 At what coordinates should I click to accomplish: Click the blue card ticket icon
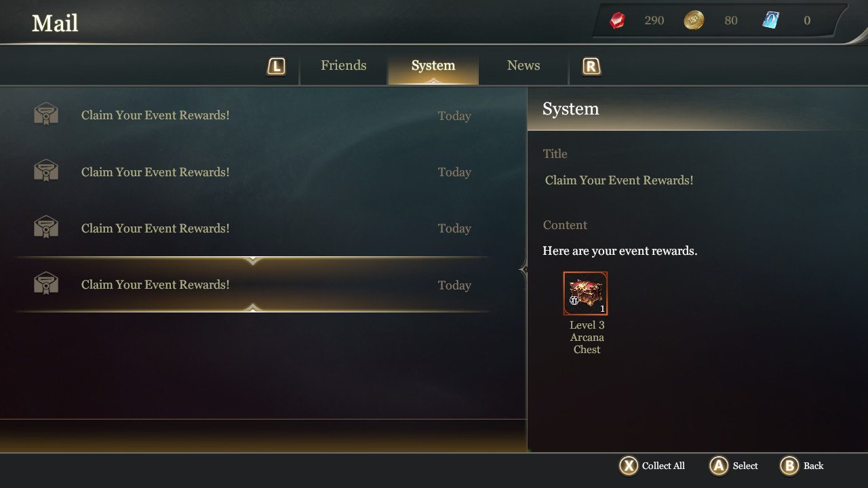770,20
